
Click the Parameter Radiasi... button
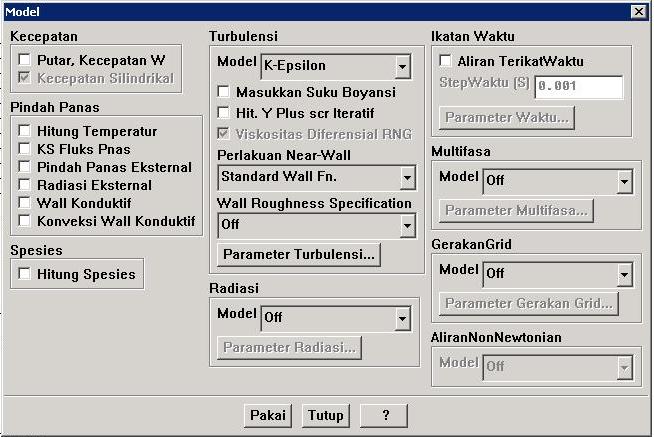click(289, 347)
